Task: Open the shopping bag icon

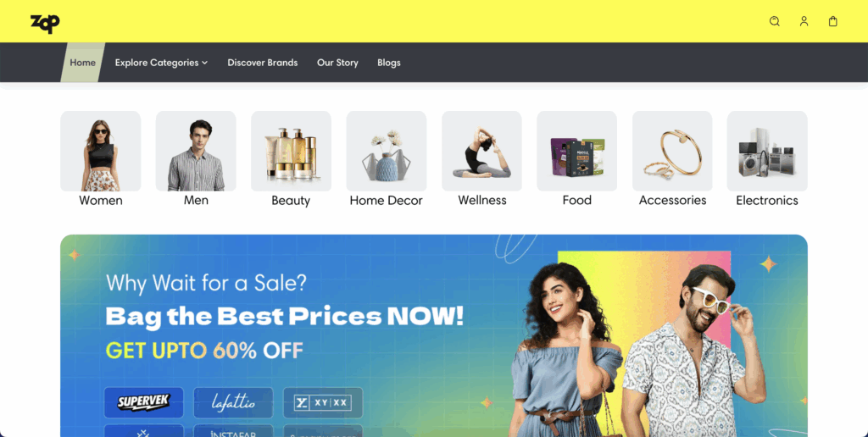Action: (832, 21)
